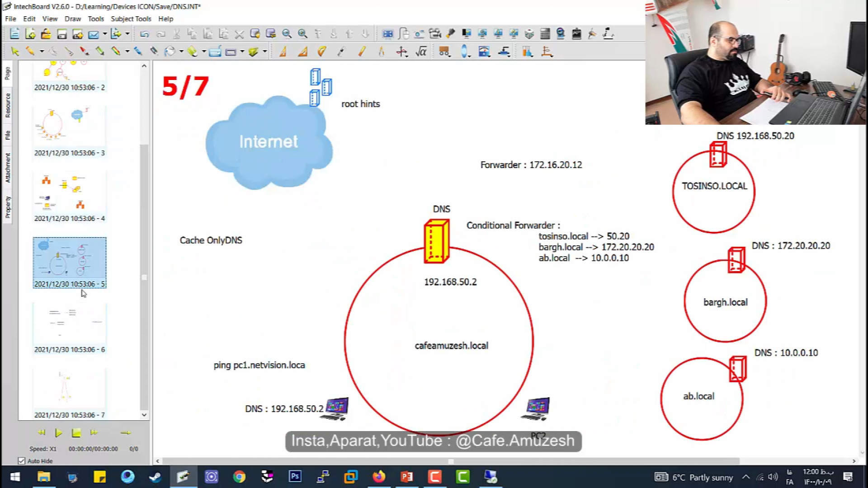
Task: Click the video camera recording icon
Action: [435, 34]
